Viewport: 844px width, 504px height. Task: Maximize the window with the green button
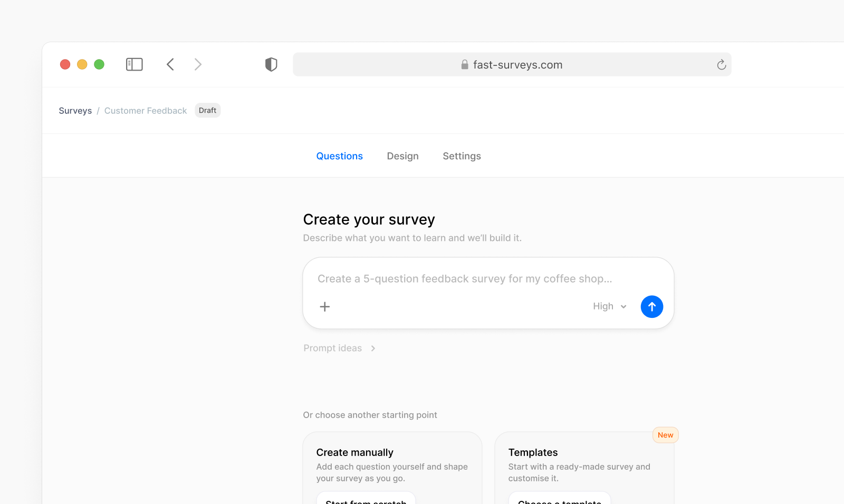point(99,64)
